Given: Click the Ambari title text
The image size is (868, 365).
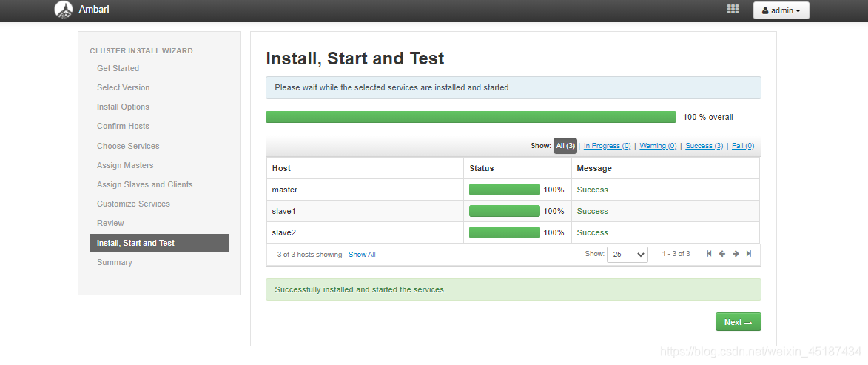Looking at the screenshot, I should point(94,10).
